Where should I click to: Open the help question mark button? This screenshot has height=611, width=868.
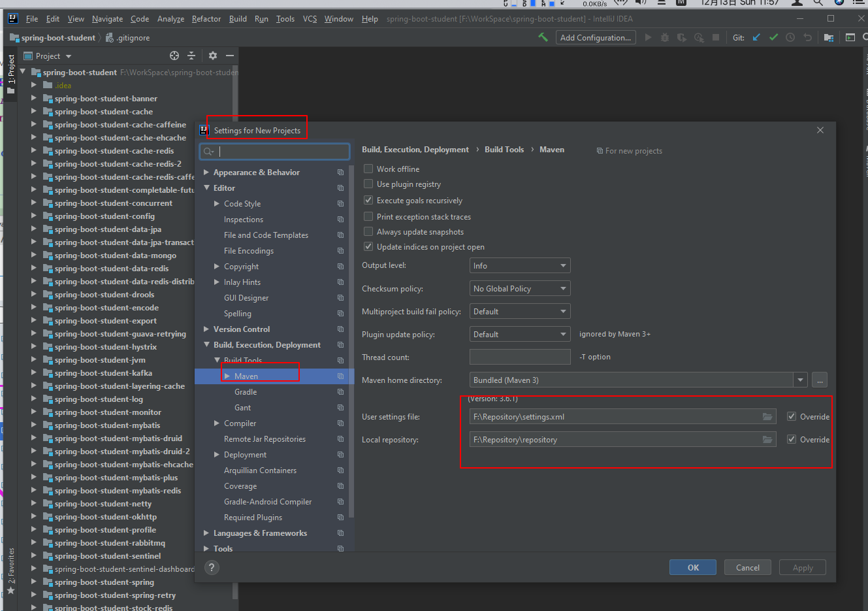212,567
